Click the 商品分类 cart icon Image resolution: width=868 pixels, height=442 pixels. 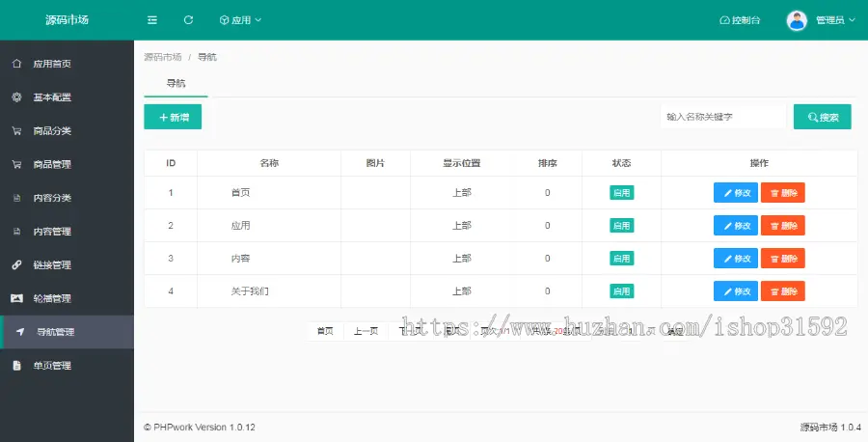[16, 131]
